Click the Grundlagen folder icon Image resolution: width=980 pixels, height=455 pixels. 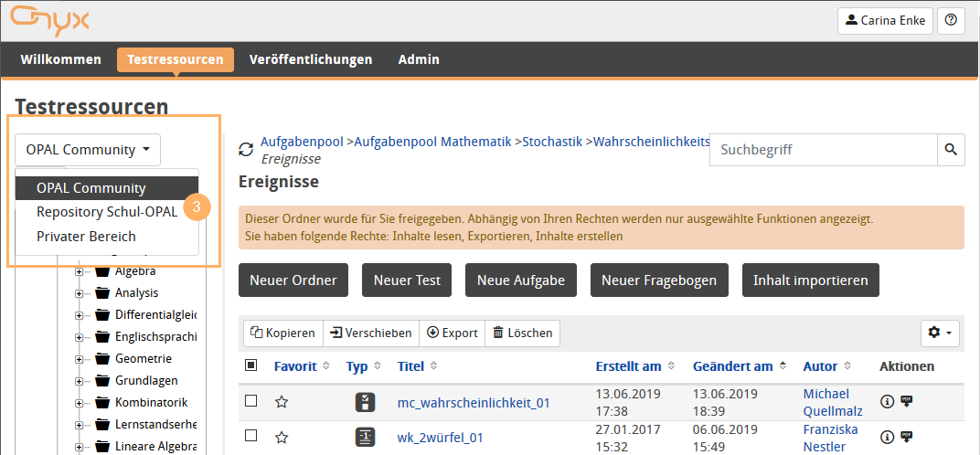point(102,381)
